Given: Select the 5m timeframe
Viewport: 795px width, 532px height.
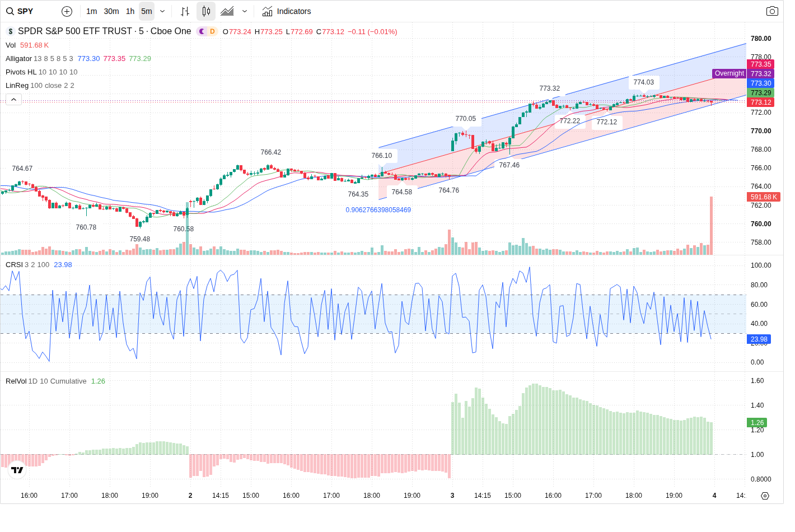Looking at the screenshot, I should pos(147,11).
